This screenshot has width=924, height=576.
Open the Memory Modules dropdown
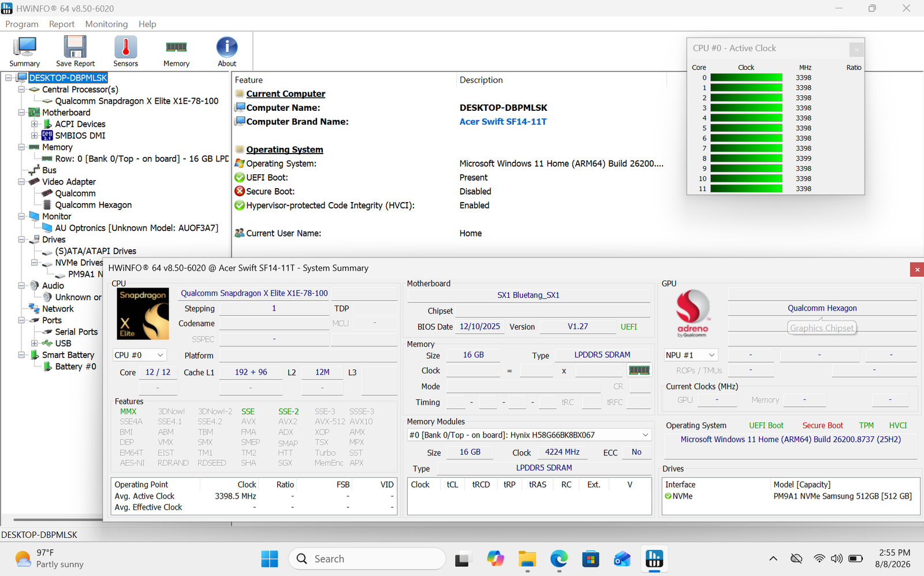(529, 435)
